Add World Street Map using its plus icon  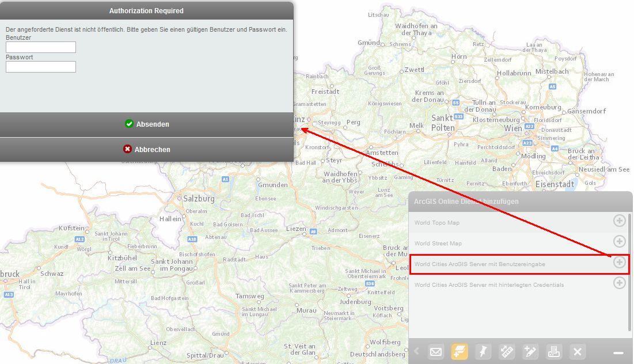(620, 241)
